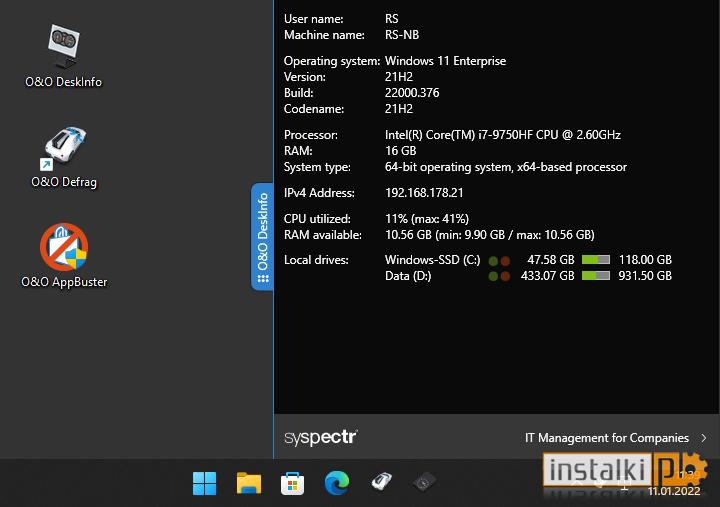Screen dimensions: 720x507
Task: Open Microsoft Edge from the taskbar
Action: (x=337, y=483)
